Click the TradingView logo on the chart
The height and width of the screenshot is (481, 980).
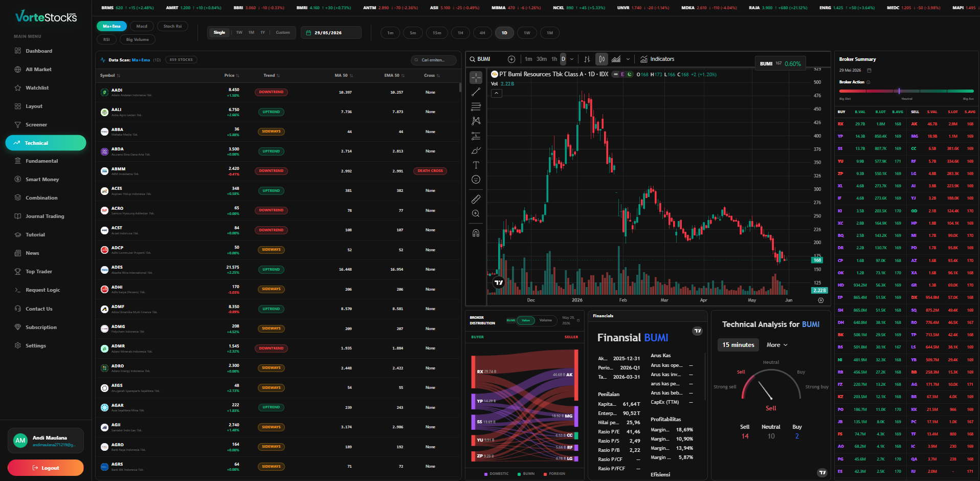(x=499, y=282)
